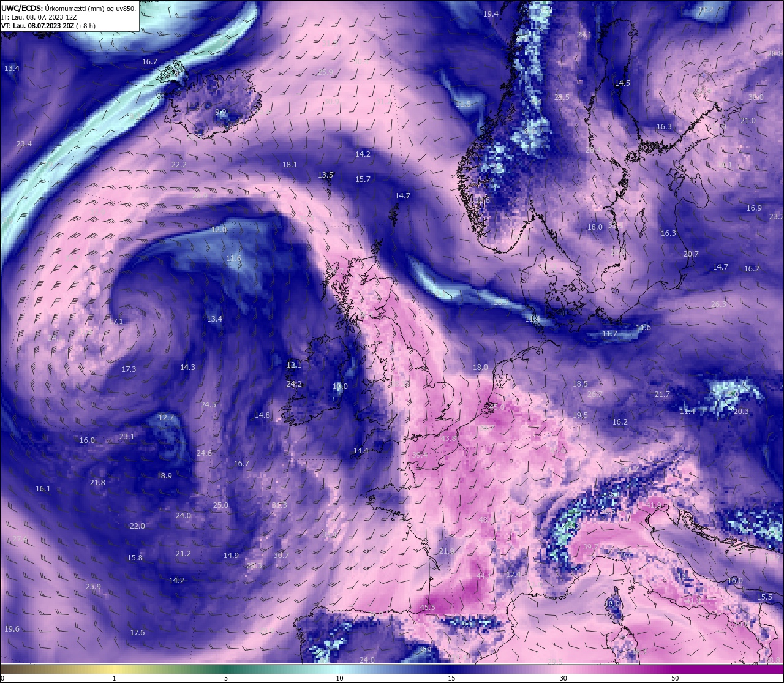Image resolution: width=784 pixels, height=683 pixels.
Task: Click the 0 label on the color scale
Action: point(2,678)
